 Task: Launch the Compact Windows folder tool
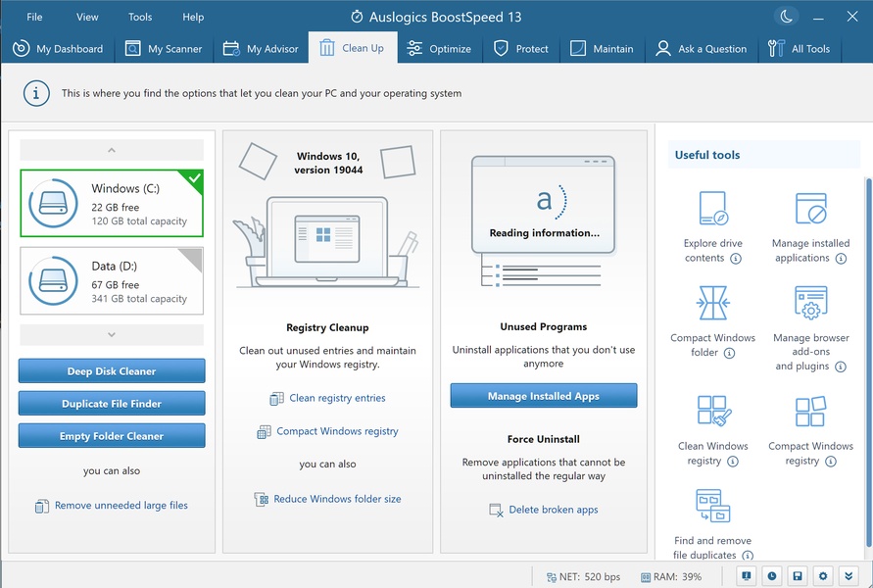[712, 303]
